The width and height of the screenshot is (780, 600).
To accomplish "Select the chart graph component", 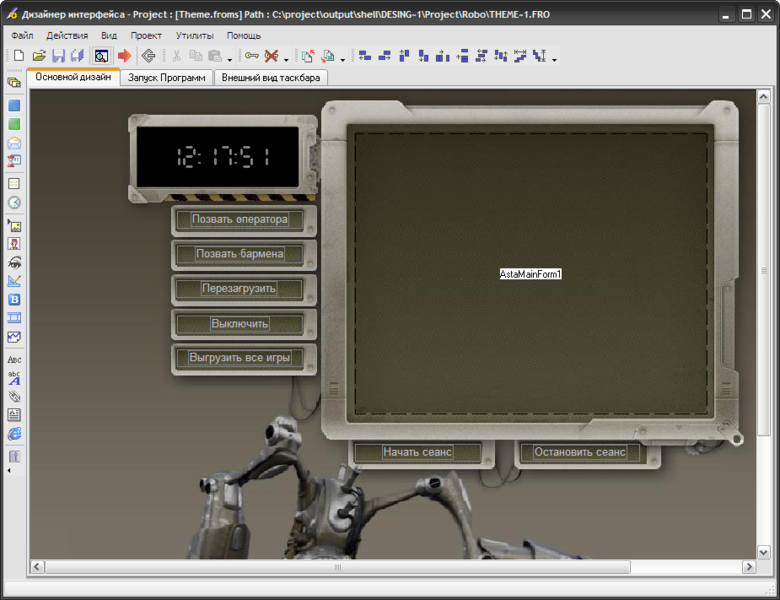I will click(14, 337).
